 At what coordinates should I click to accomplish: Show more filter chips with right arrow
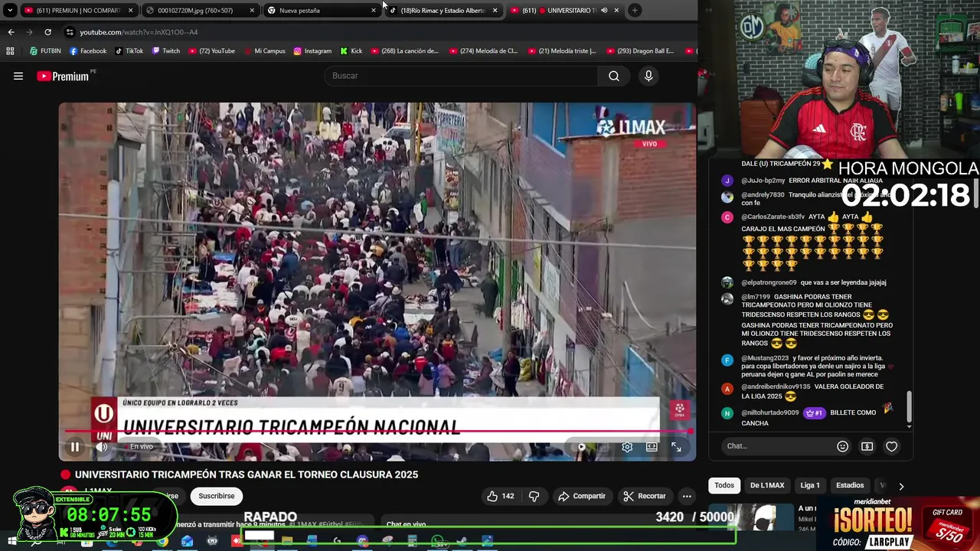click(901, 486)
